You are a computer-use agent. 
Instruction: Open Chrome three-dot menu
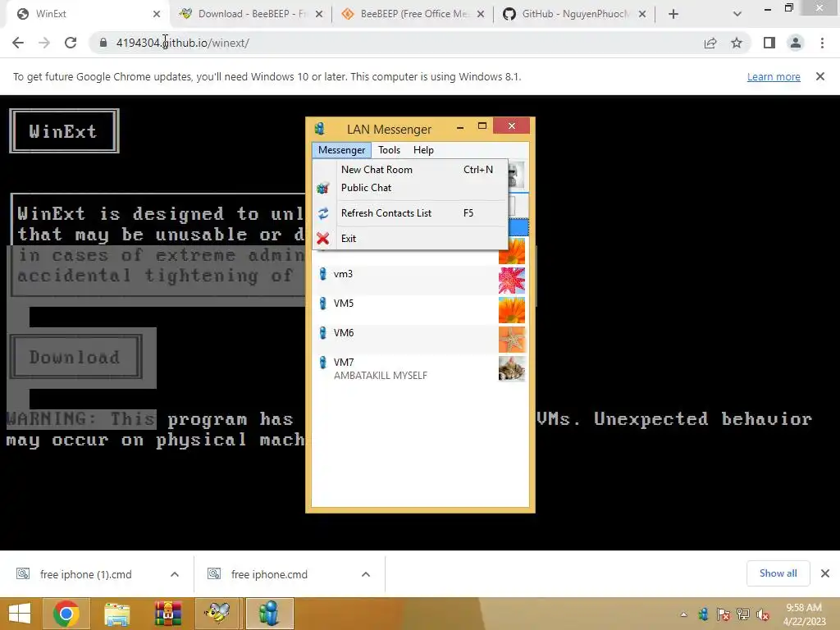click(x=822, y=43)
